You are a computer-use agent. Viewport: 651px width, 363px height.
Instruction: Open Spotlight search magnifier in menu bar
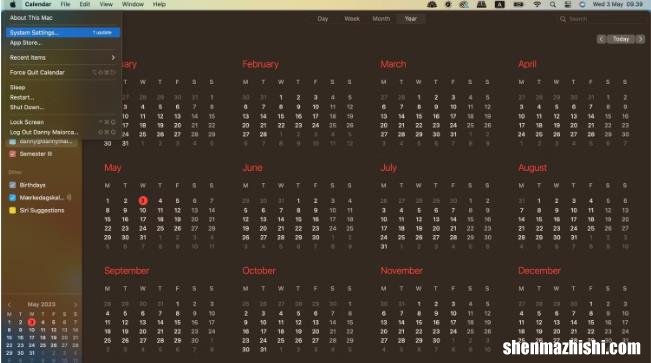553,4
